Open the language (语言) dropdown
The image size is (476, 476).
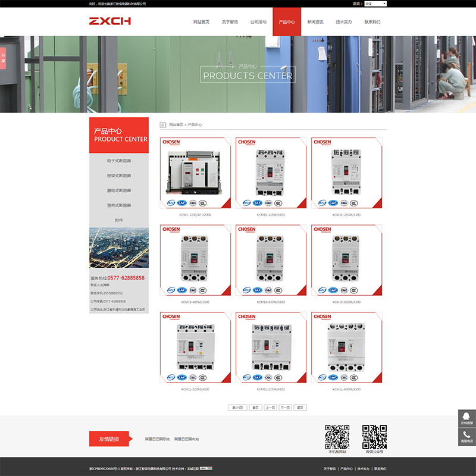375,4
